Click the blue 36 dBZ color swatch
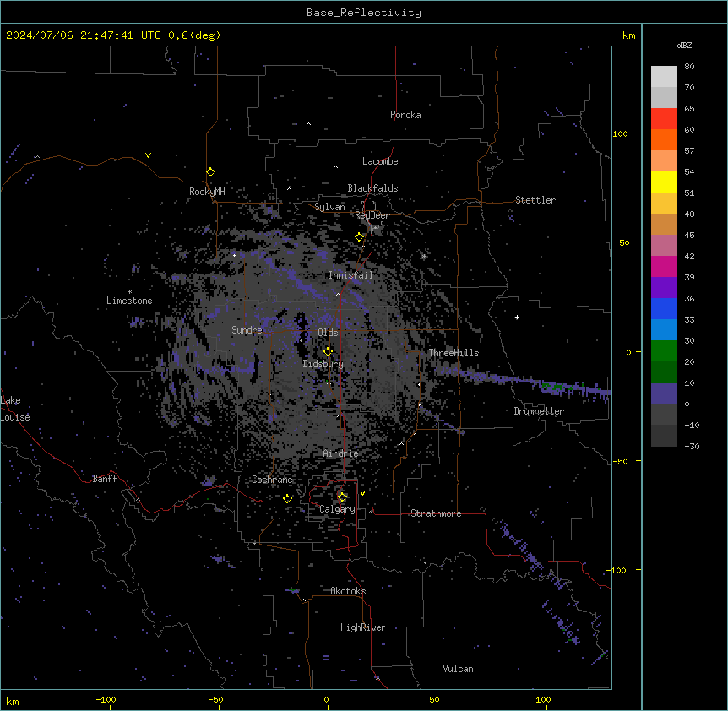 [664, 308]
